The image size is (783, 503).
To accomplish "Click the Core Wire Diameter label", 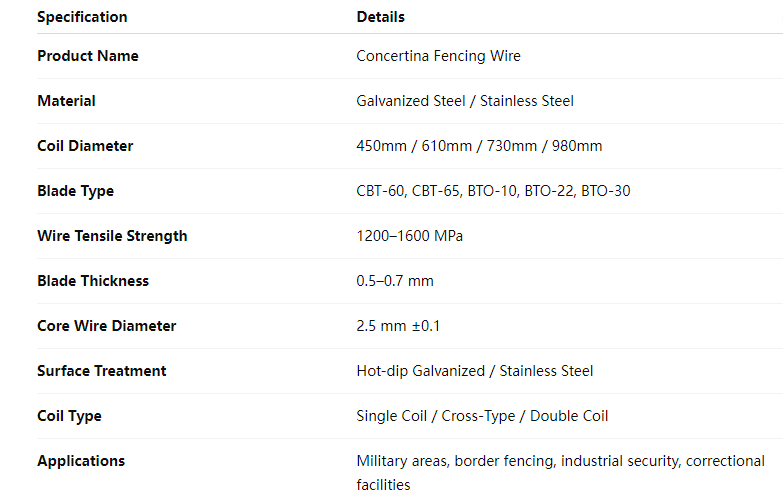I will 106,326.
